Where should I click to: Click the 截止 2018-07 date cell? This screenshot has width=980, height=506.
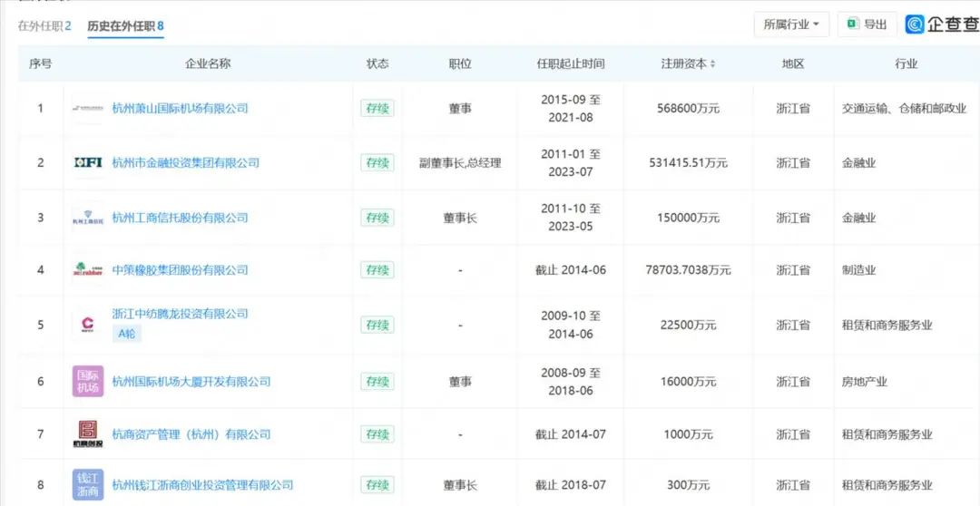point(571,485)
